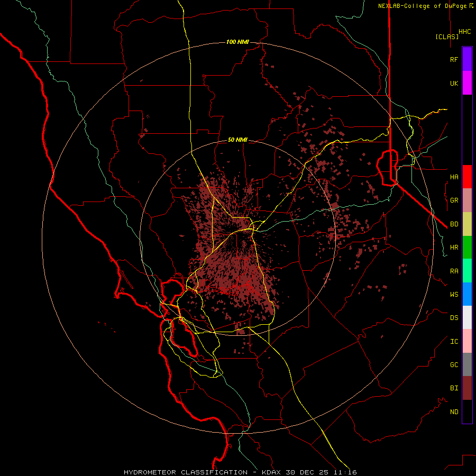The width and height of the screenshot is (476, 476).
Task: Click the HR legend label
Action: [x=454, y=248]
